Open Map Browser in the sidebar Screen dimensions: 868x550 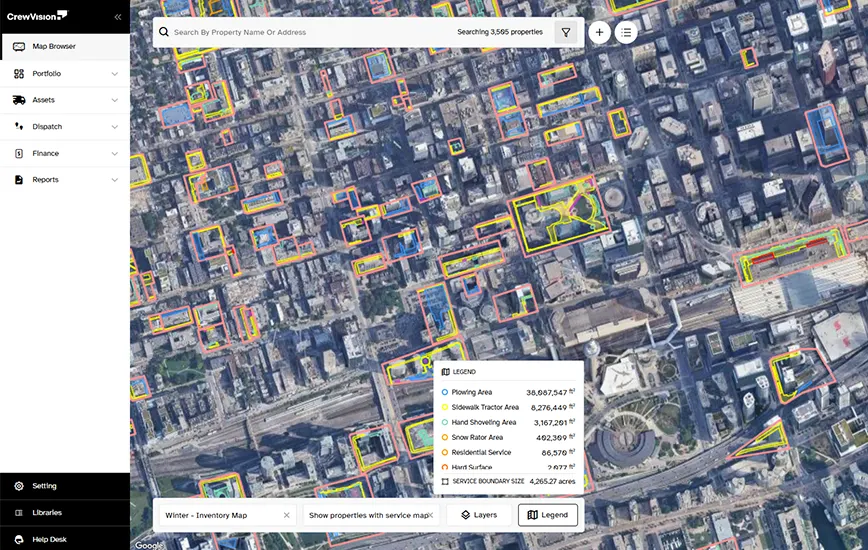(x=65, y=46)
